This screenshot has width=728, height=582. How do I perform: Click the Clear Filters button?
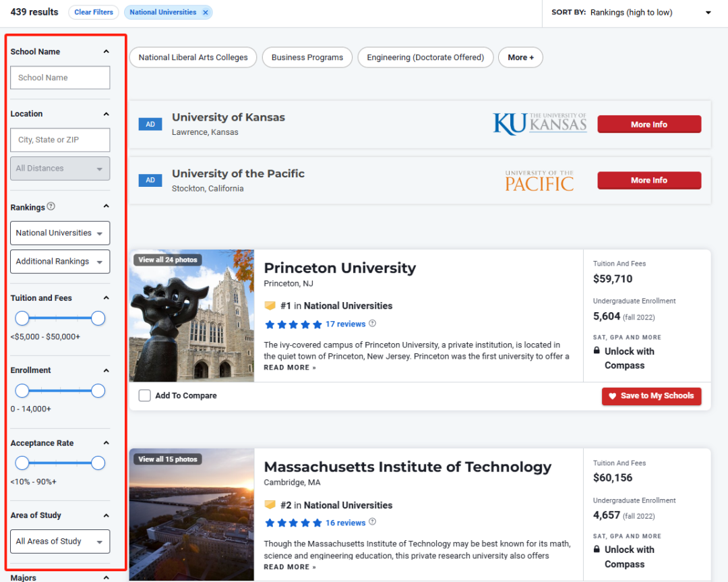point(94,12)
